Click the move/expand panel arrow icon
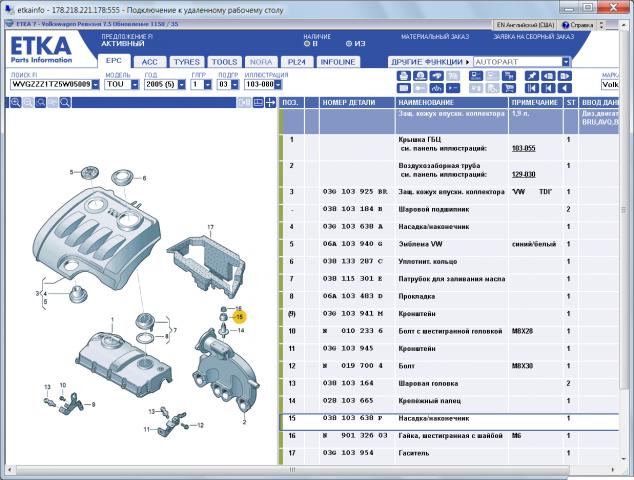634x480 pixels. (x=271, y=103)
